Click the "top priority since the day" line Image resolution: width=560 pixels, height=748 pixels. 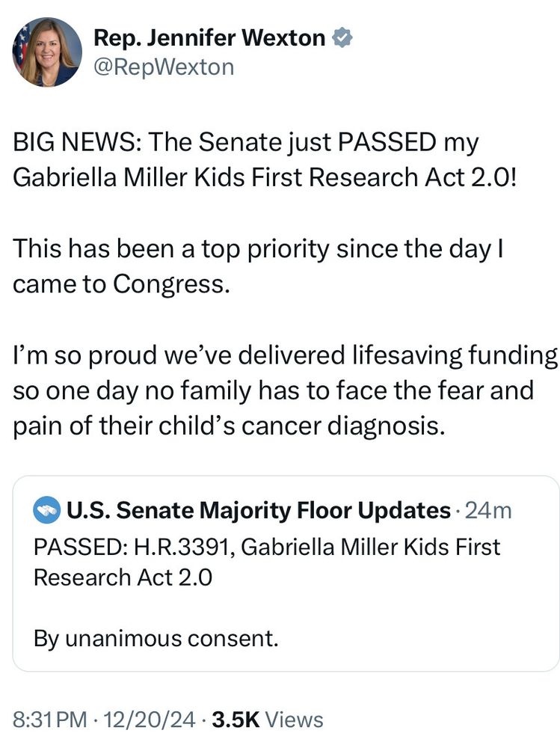click(x=259, y=249)
